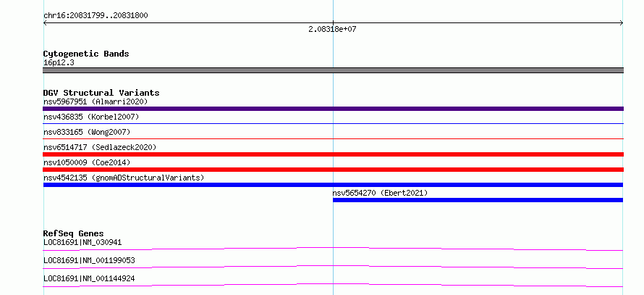Click the chr16:20831799..20831800 coordinate label
This screenshot has width=644, height=295.
click(x=96, y=16)
